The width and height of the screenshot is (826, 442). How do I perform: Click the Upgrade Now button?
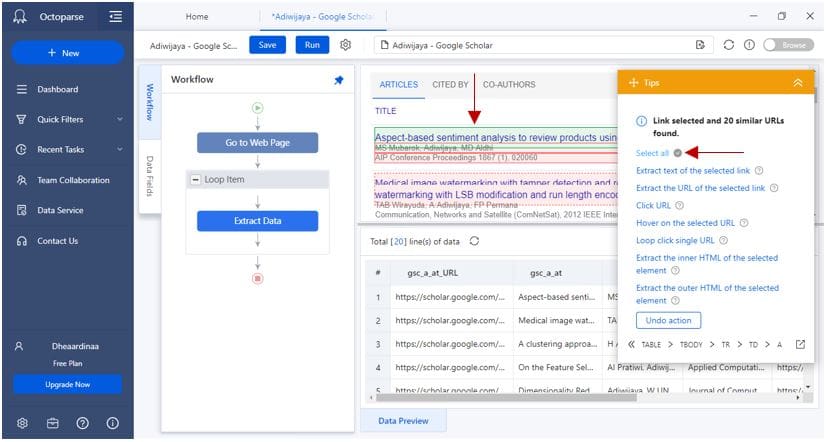pyautogui.click(x=67, y=385)
